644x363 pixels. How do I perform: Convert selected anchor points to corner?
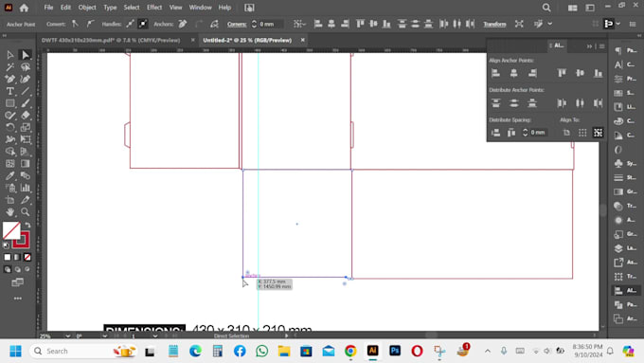point(75,24)
